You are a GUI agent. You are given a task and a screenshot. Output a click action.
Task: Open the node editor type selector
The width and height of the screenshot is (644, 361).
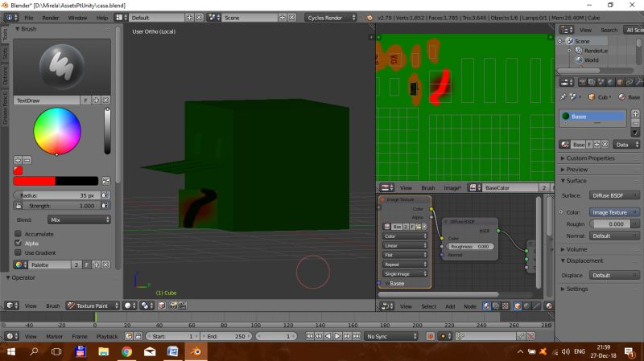coord(387,306)
